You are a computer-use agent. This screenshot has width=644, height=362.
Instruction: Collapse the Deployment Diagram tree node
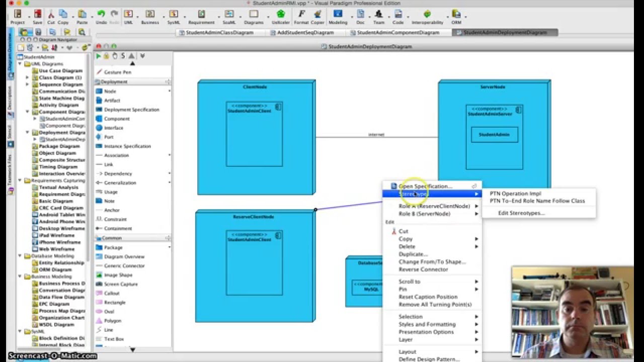tap(27, 132)
